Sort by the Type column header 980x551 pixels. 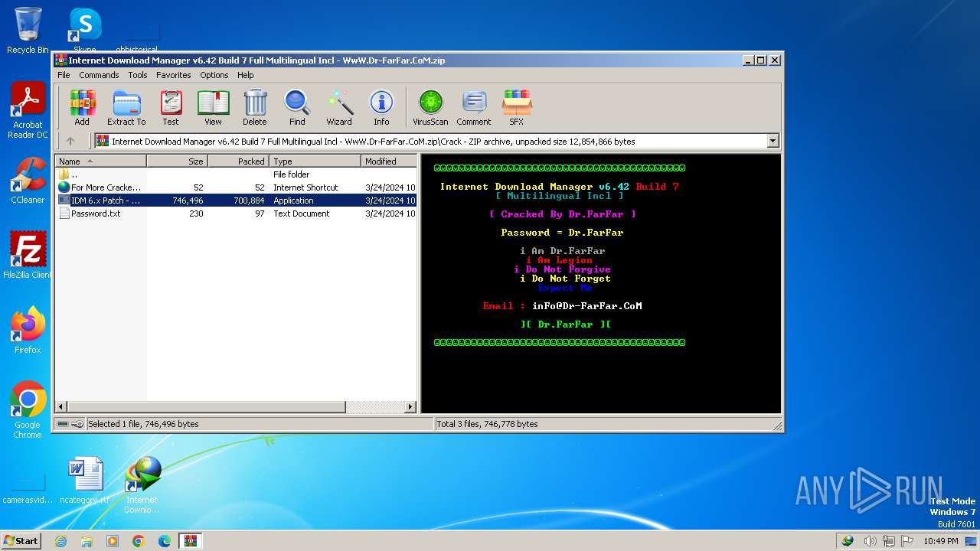(315, 161)
